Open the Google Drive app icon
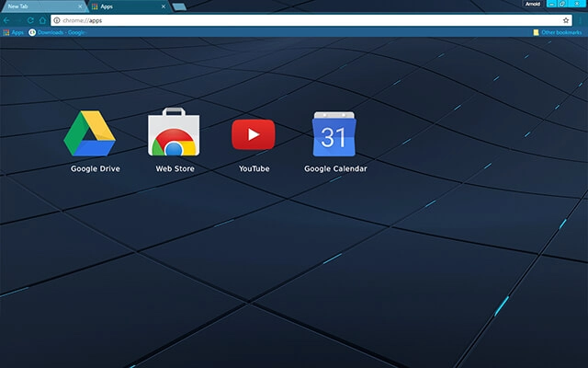 coord(90,132)
